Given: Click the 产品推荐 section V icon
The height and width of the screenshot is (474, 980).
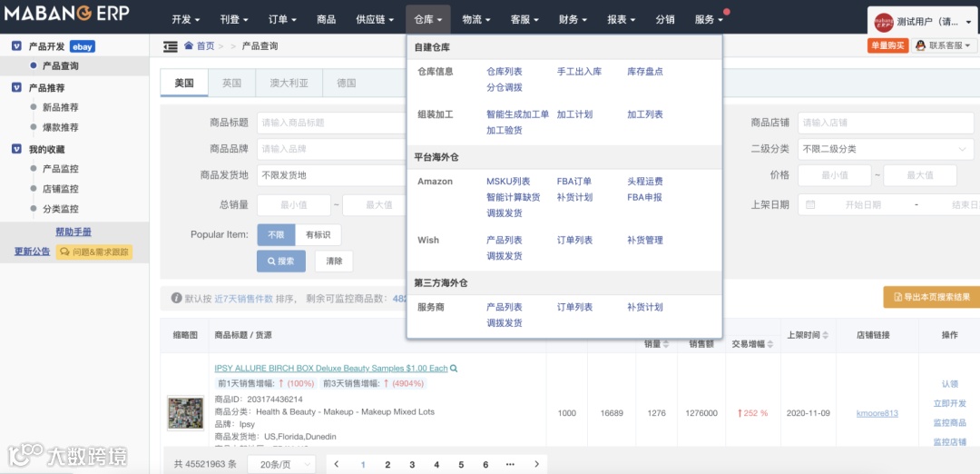Looking at the screenshot, I should 17,87.
